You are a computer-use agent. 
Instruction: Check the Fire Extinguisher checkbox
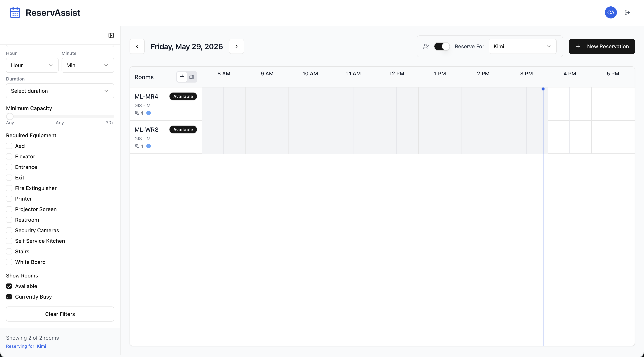9,188
